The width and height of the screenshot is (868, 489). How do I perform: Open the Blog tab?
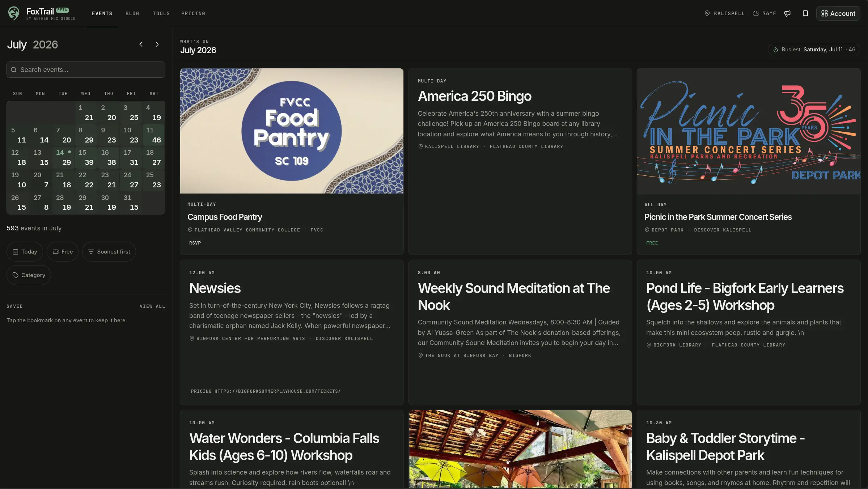(x=132, y=13)
